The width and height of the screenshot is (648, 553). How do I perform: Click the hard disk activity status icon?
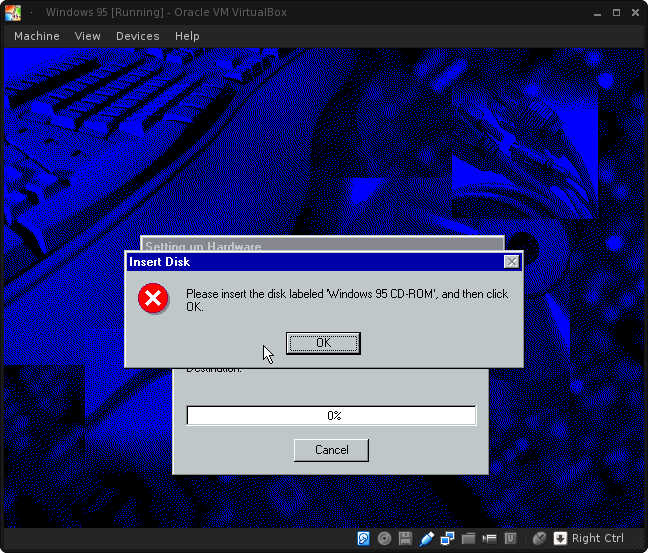click(x=363, y=539)
